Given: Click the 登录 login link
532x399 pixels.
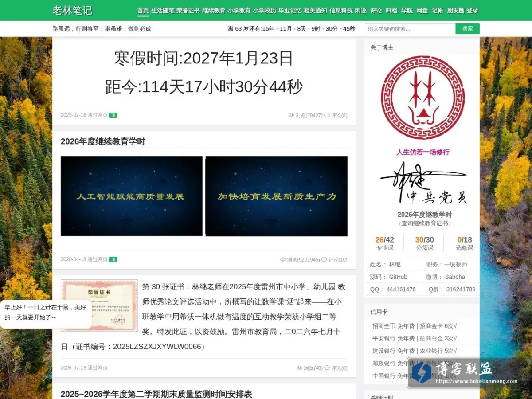Looking at the screenshot, I should point(473,11).
